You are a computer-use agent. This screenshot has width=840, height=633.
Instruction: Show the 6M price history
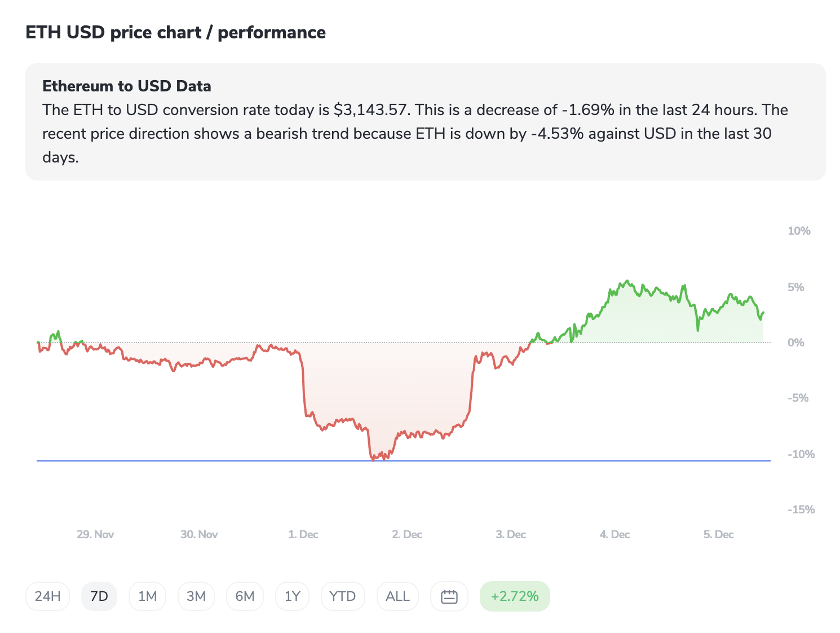click(x=245, y=596)
